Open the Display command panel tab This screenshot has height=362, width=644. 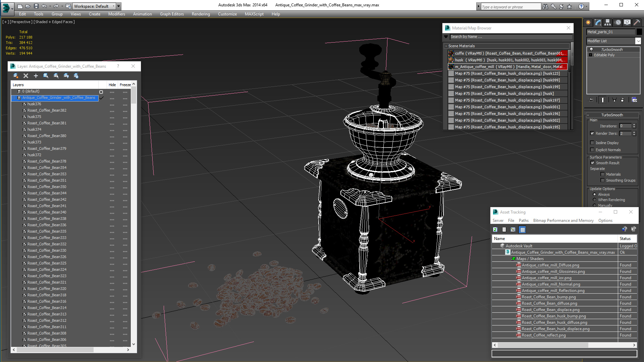coord(627,22)
